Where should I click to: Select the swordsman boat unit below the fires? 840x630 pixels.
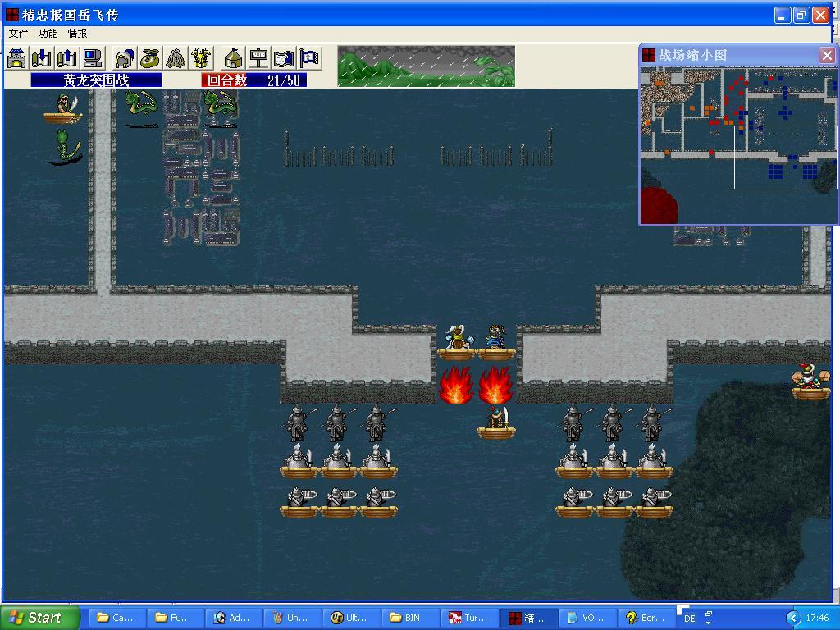pos(496,422)
